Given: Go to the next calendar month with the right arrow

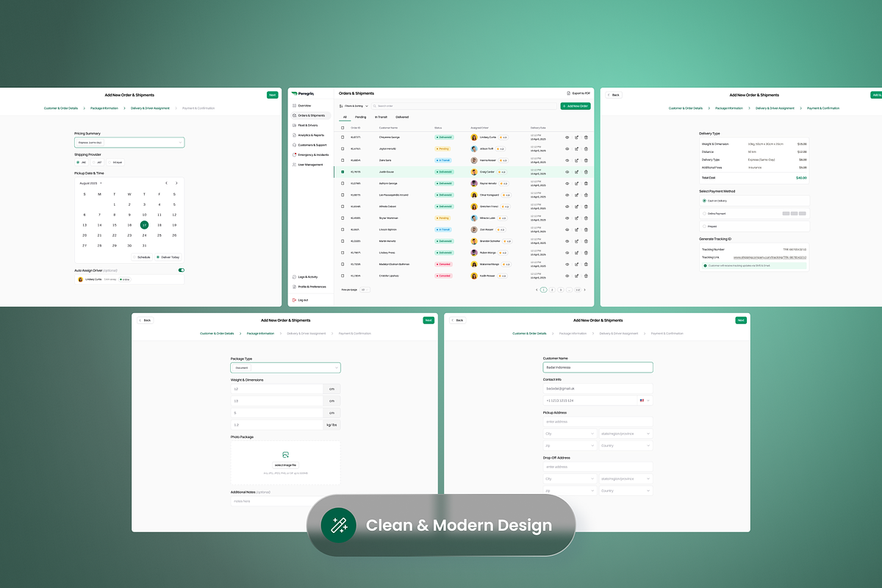Looking at the screenshot, I should [176, 183].
